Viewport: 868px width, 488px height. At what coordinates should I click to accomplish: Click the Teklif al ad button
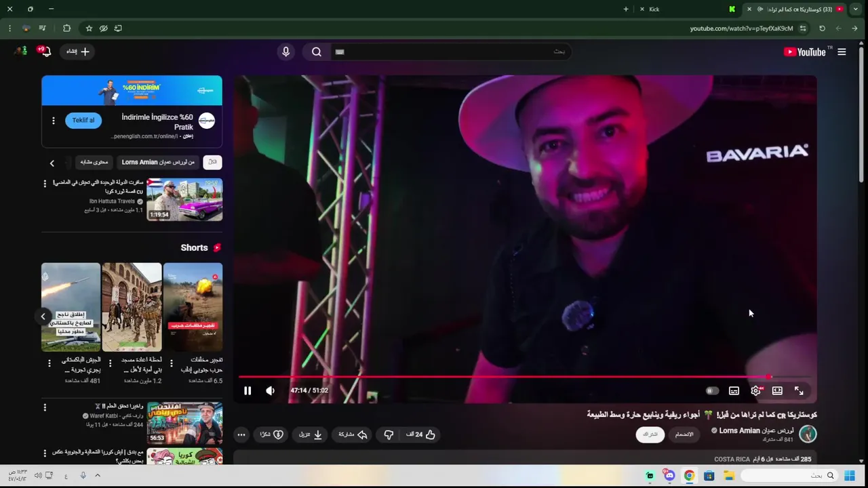point(83,120)
